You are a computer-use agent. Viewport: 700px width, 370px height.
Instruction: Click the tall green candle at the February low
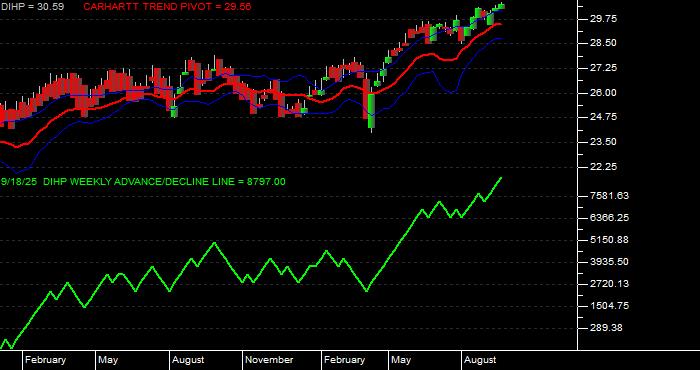pyautogui.click(x=371, y=111)
